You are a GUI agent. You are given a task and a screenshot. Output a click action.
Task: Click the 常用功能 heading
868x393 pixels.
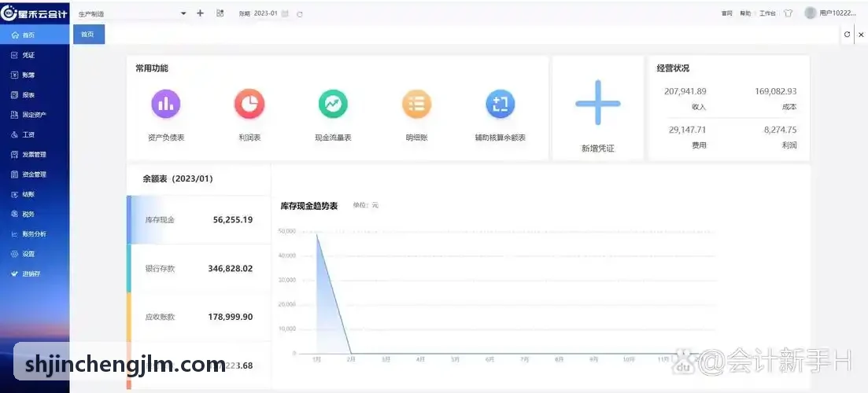pyautogui.click(x=152, y=68)
